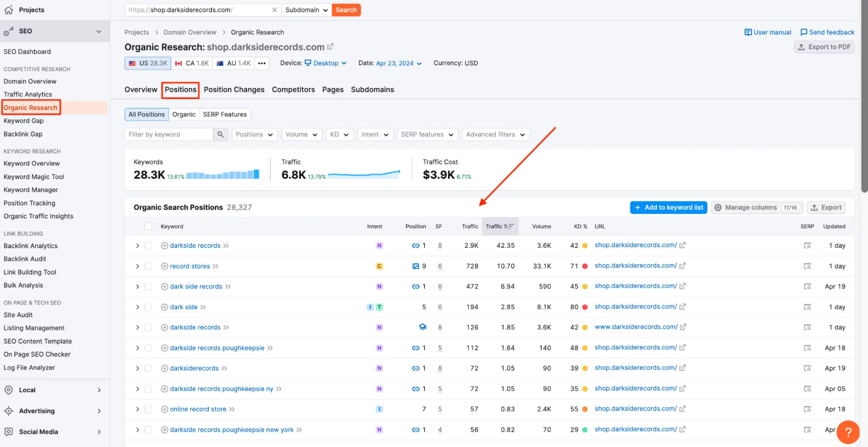
Task: Select SERP Features positions filter
Action: tap(225, 114)
